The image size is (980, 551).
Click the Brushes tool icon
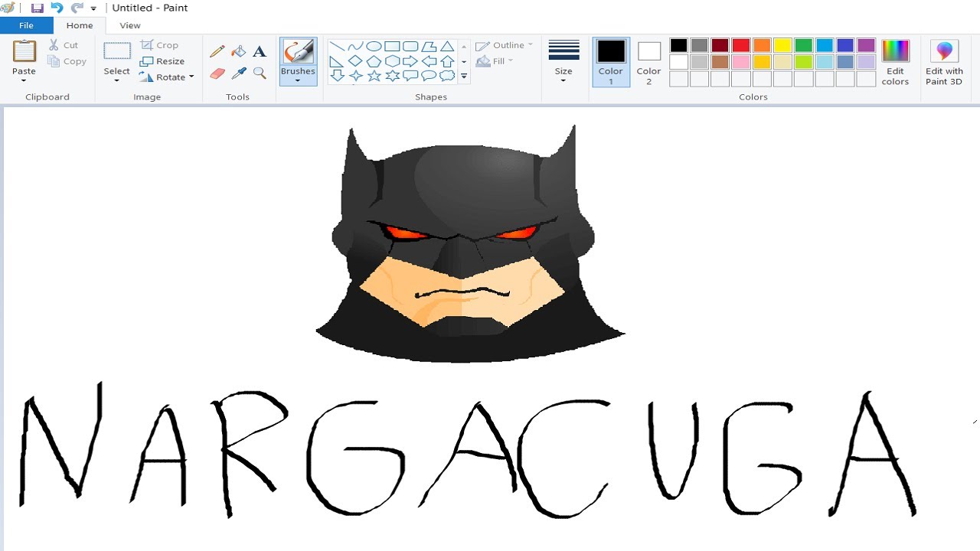298,52
